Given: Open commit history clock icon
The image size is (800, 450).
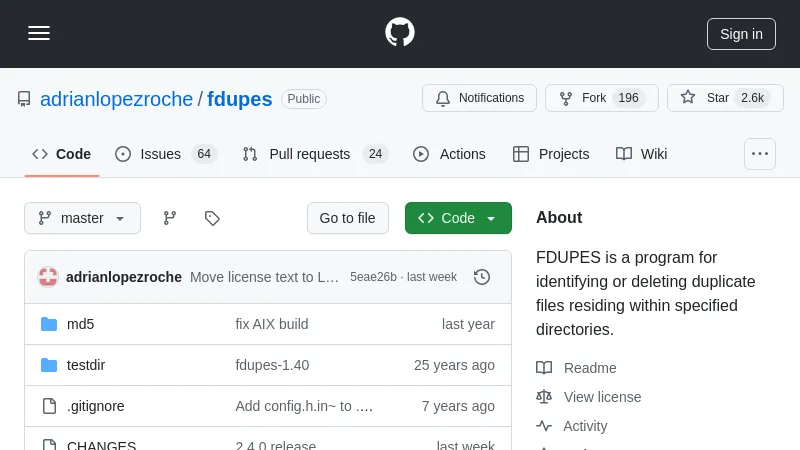Looking at the screenshot, I should point(482,277).
